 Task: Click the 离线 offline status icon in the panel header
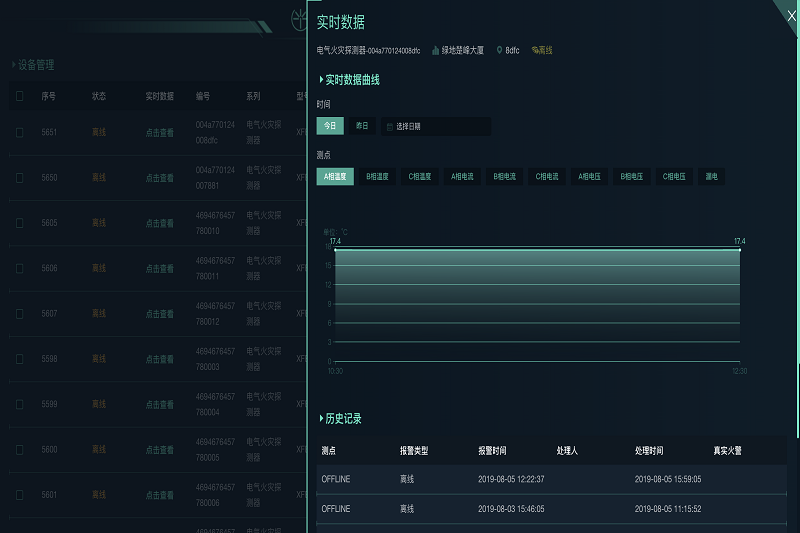point(535,50)
